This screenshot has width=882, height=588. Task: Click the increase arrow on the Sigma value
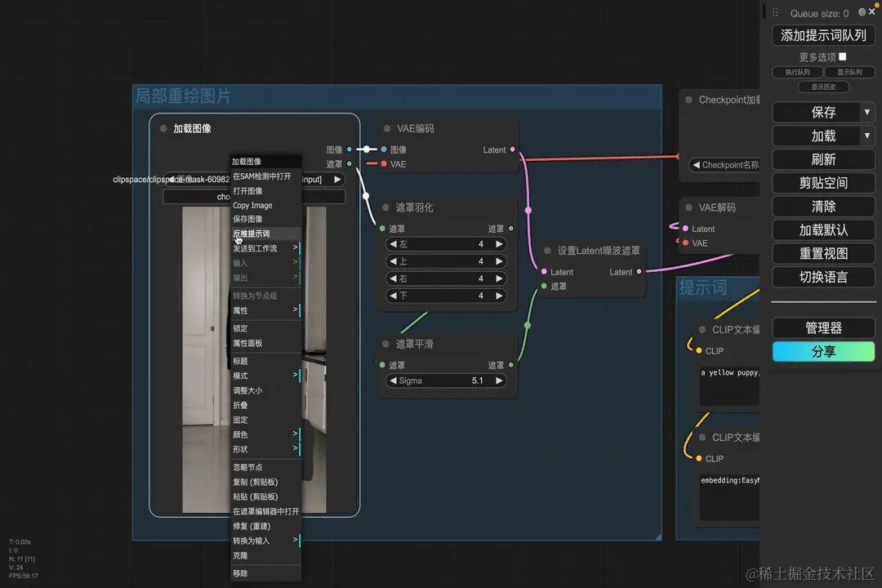499,381
